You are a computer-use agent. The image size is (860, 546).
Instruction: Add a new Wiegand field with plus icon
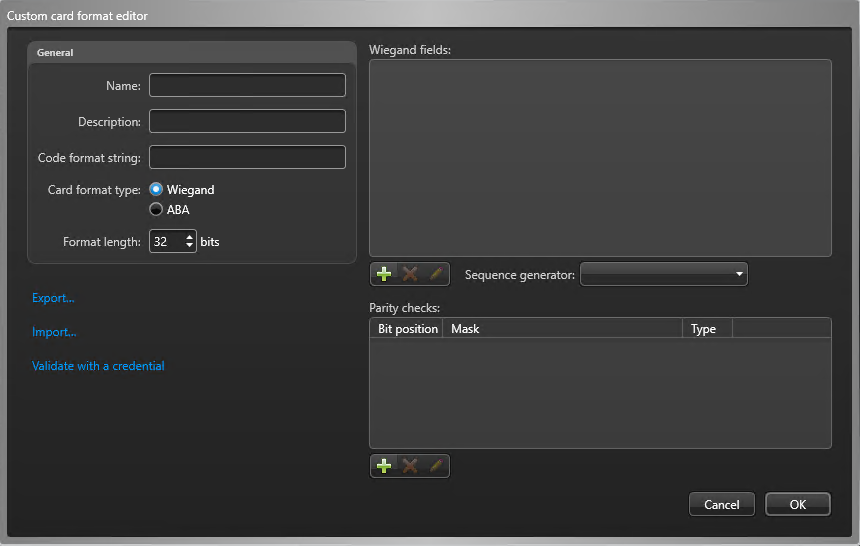[384, 274]
